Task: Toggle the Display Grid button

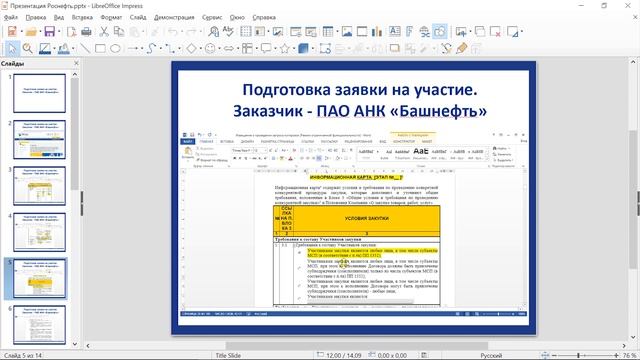Action: (x=245, y=31)
